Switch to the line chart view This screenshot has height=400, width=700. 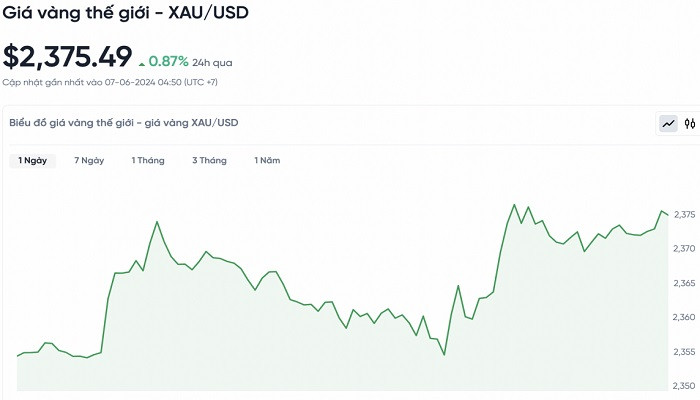[668, 124]
